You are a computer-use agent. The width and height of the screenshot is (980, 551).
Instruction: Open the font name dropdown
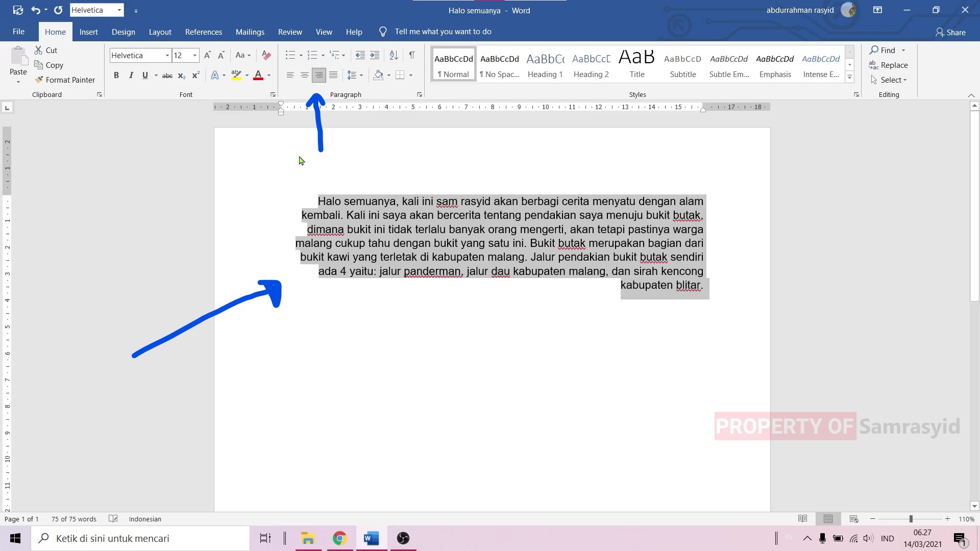click(x=167, y=55)
